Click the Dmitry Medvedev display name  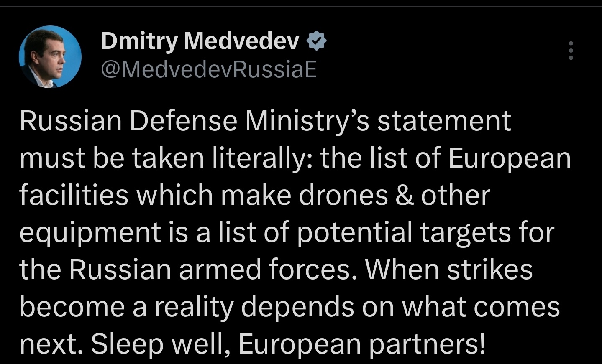coord(200,41)
